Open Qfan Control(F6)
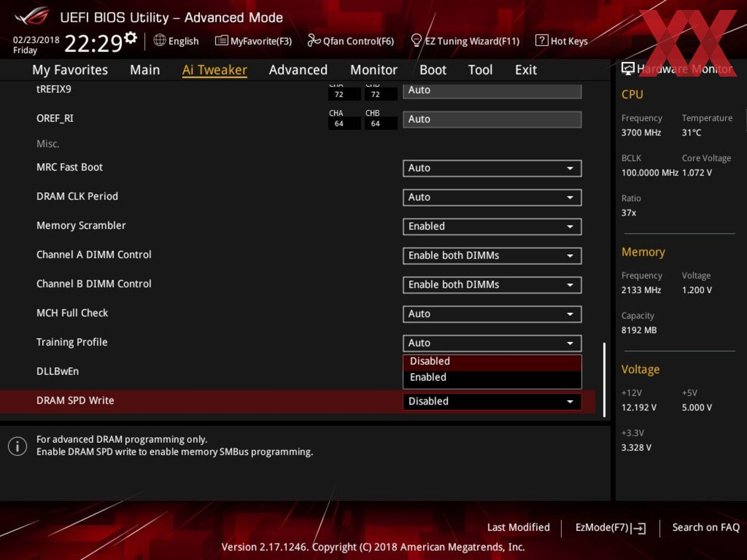Image resolution: width=747 pixels, height=560 pixels. (351, 41)
